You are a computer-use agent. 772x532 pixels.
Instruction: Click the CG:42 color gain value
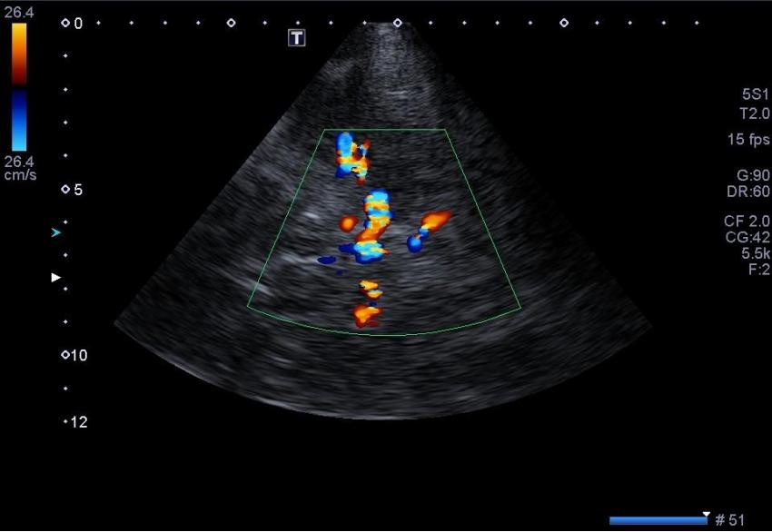click(x=750, y=238)
